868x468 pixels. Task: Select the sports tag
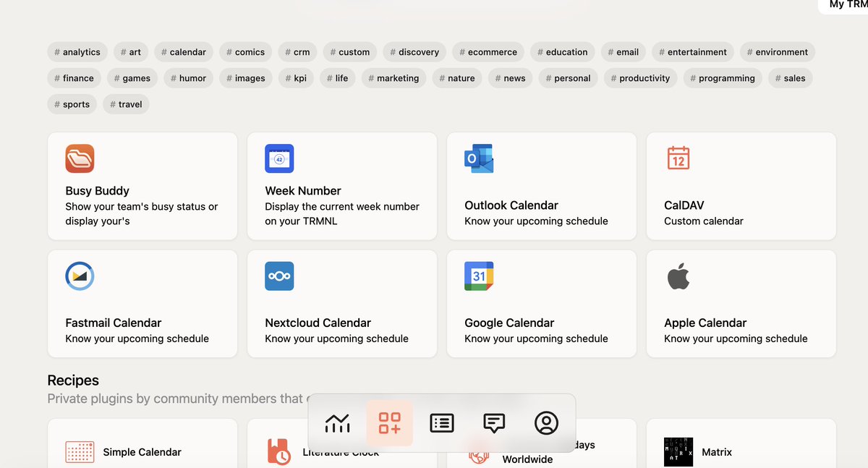[72, 104]
